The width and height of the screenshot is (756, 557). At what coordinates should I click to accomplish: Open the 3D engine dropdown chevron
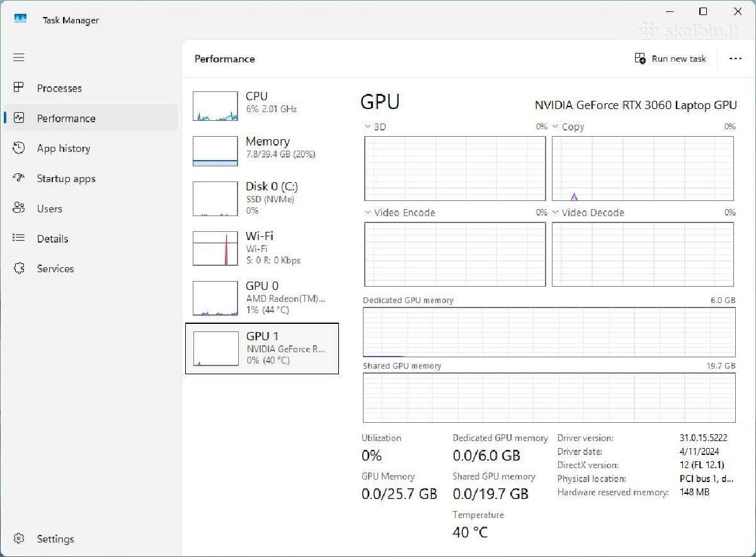pos(367,127)
